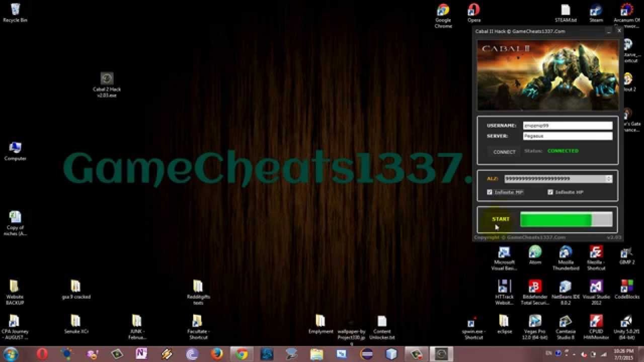Select the gsa 9 cracked folder
The width and height of the screenshot is (644, 362).
76,290
